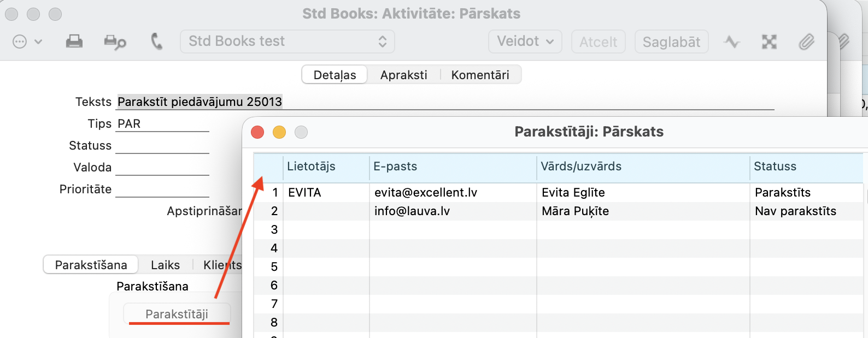Expand the Veidot dropdown menu

(525, 41)
